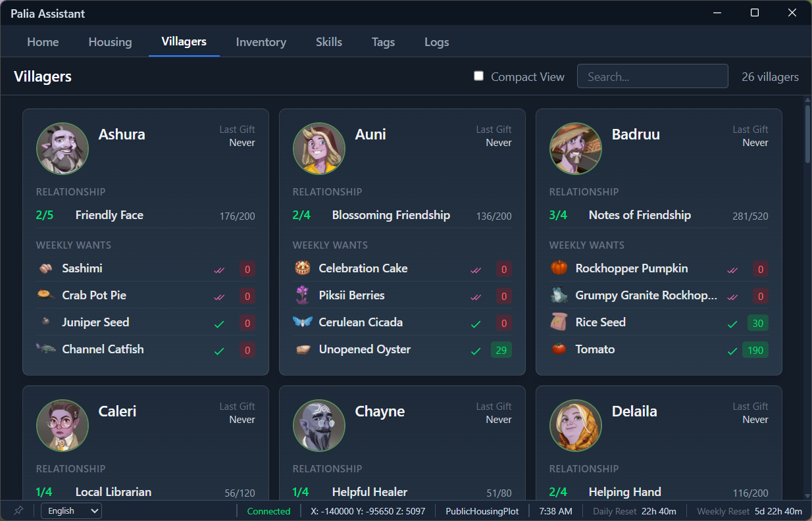
Task: Open the Housing tab
Action: [x=110, y=42]
